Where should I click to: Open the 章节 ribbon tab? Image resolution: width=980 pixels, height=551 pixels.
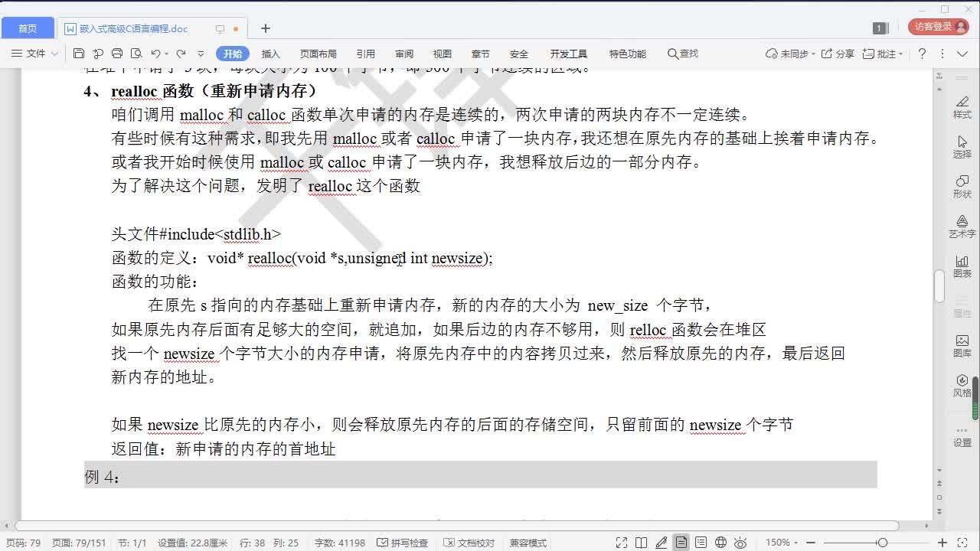click(481, 54)
